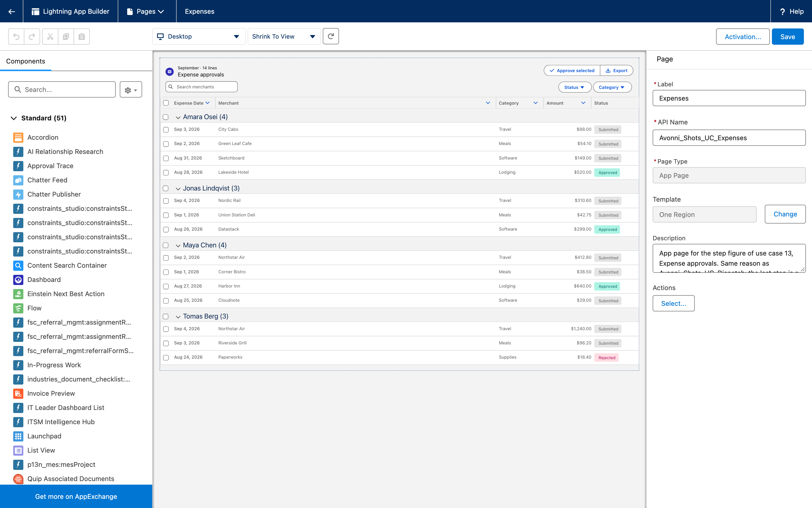Click the Activation... button
The image size is (812, 508).
click(x=743, y=37)
